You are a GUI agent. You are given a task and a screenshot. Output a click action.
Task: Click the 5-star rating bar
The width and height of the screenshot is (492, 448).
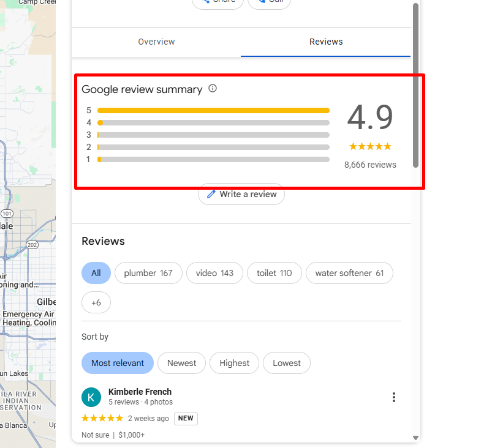[x=213, y=110]
